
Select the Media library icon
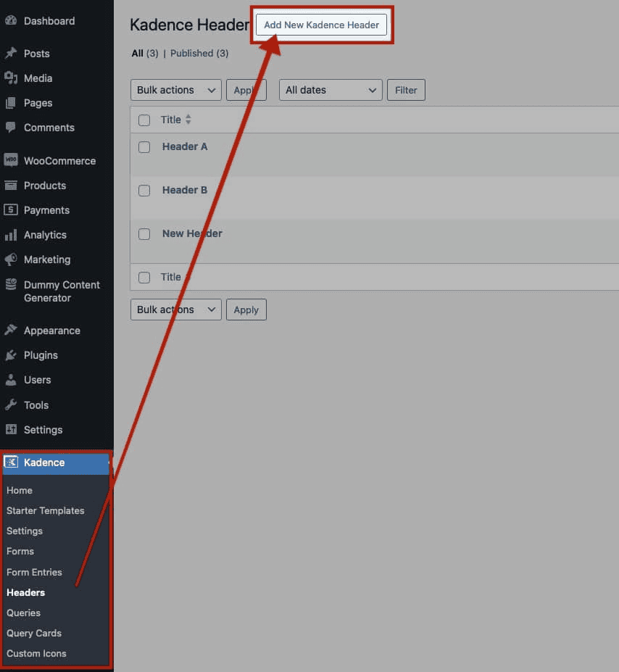pyautogui.click(x=12, y=78)
